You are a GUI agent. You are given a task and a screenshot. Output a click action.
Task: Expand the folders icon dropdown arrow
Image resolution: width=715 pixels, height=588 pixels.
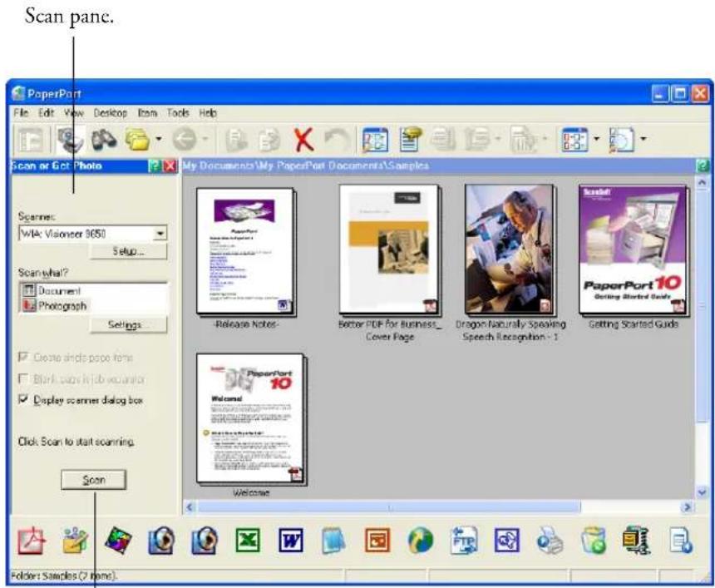158,138
